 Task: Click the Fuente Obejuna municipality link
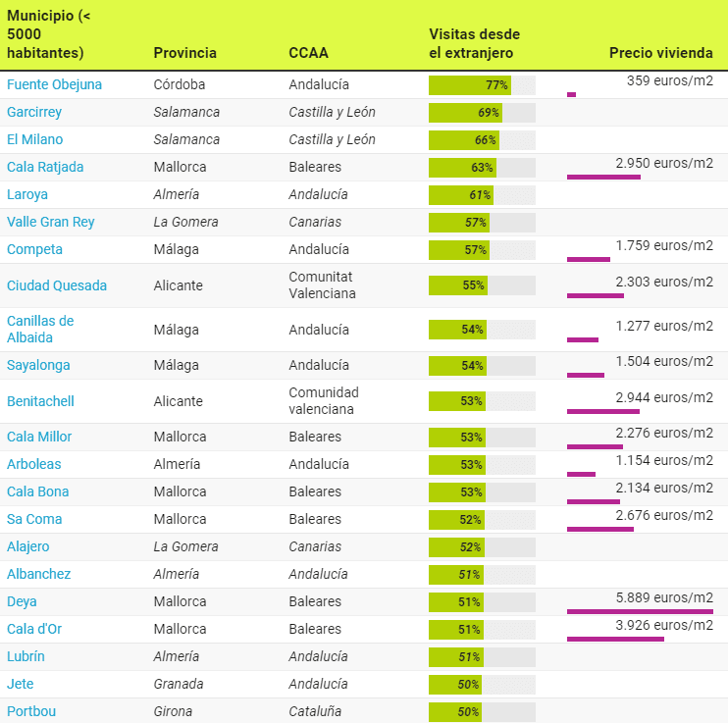click(54, 84)
